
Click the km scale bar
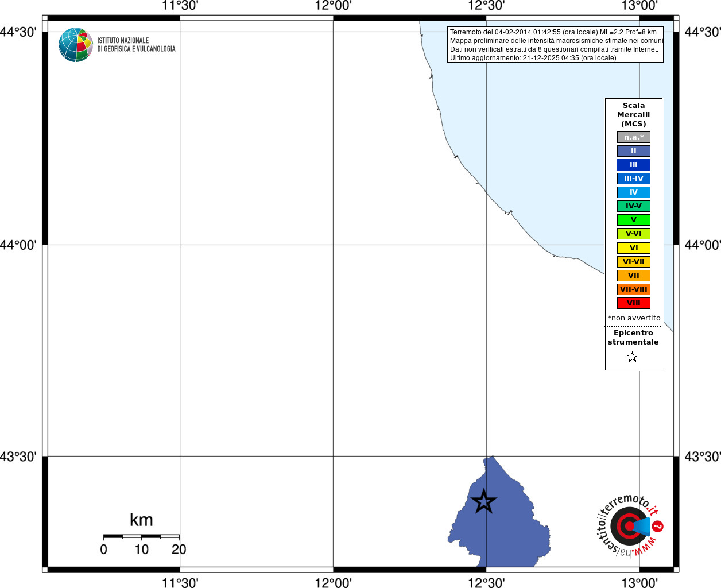(141, 536)
